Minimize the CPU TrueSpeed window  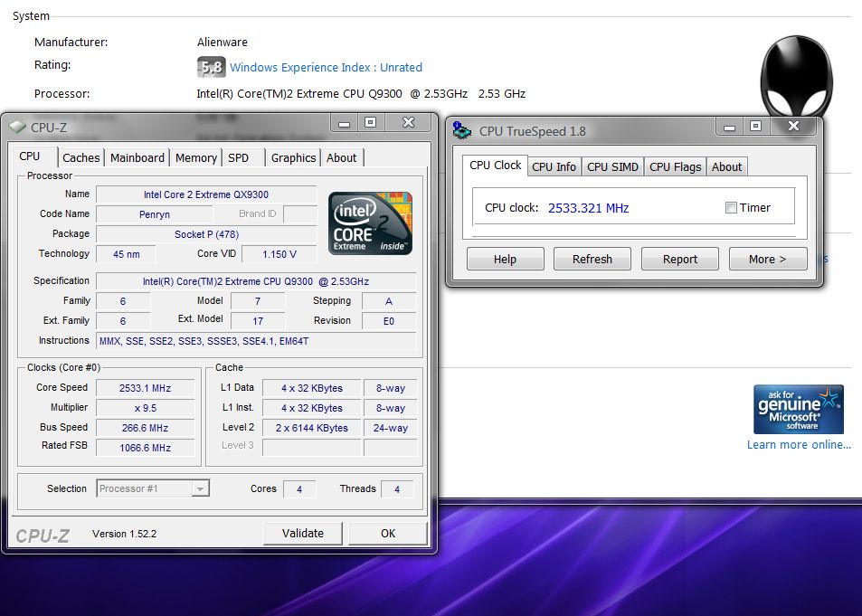click(730, 127)
